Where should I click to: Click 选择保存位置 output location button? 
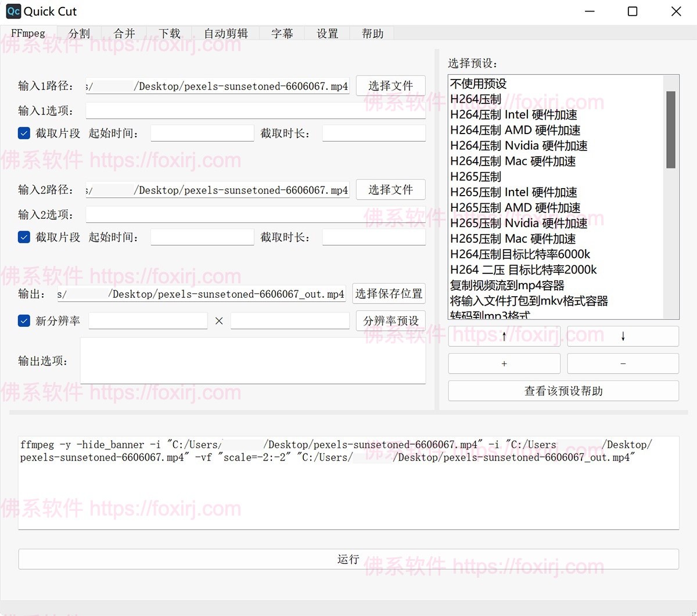coord(389,294)
